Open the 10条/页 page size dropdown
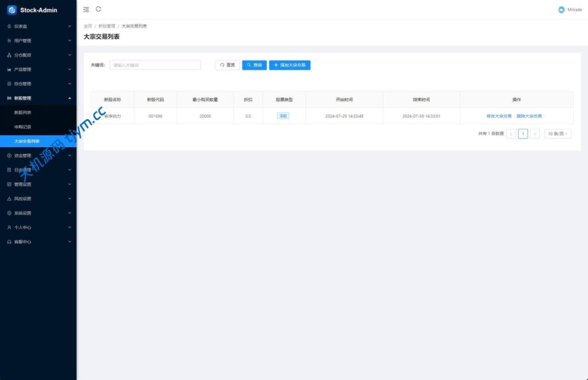 pyautogui.click(x=558, y=134)
